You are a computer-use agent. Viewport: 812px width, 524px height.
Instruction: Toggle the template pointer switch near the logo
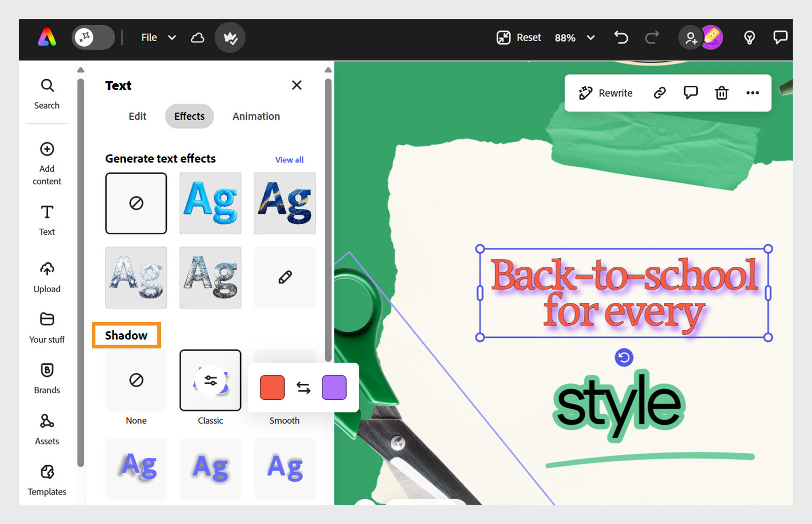(x=93, y=37)
